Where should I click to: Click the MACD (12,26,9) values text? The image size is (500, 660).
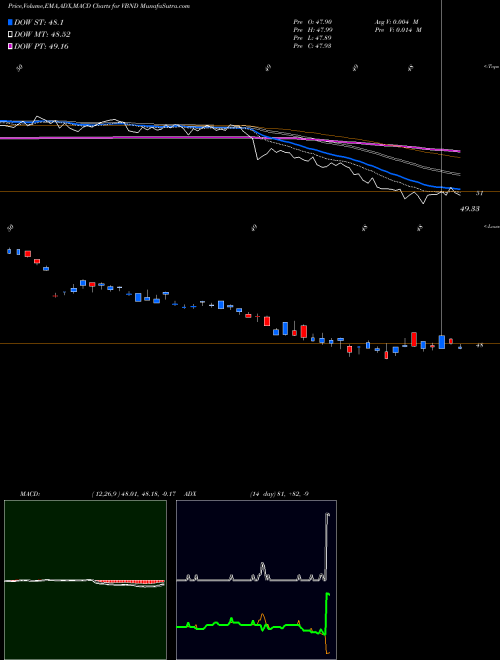point(136,494)
